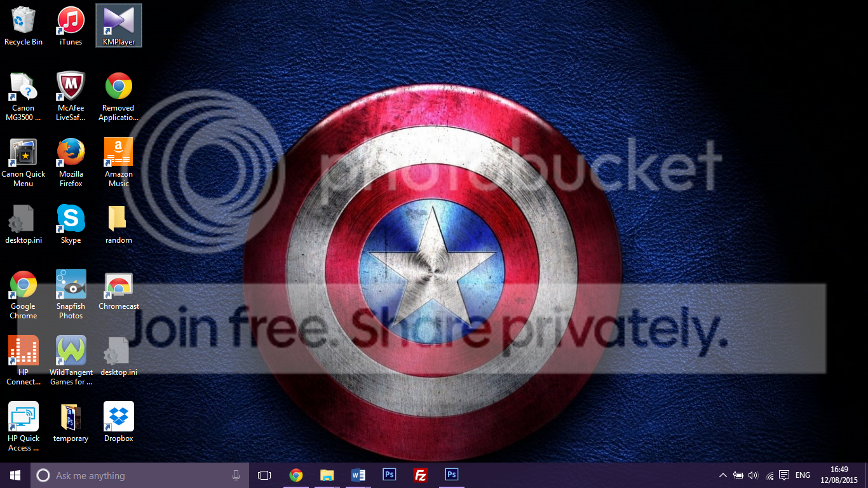This screenshot has width=868, height=488.
Task: Open the volume control in tray
Action: click(754, 475)
